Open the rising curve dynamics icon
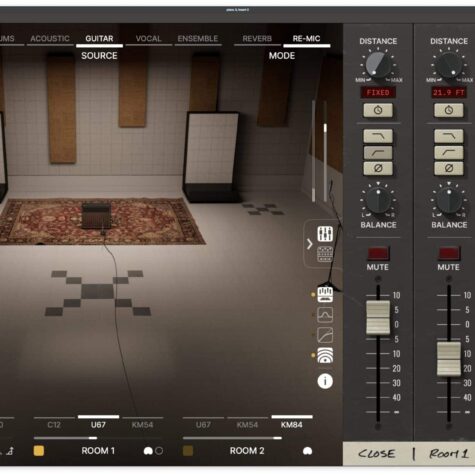Viewport: 475px width, 475px height. click(325, 335)
